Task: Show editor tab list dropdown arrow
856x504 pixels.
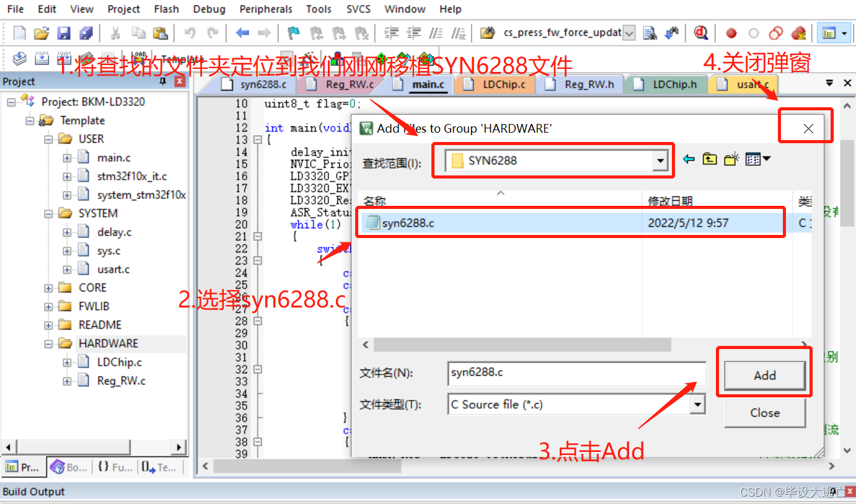Action: 829,83
